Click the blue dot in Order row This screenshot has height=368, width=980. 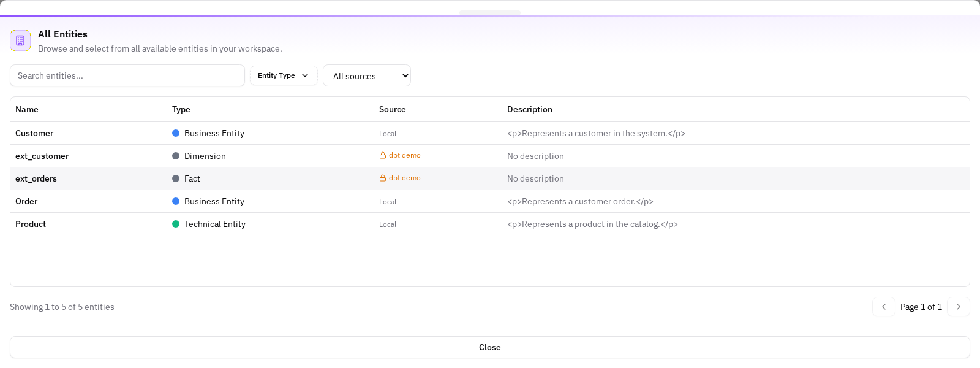[x=176, y=201]
